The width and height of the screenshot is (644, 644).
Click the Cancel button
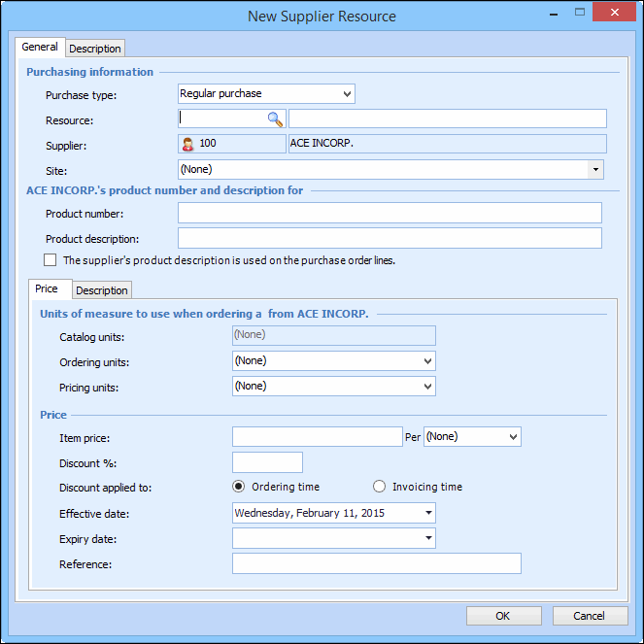point(590,616)
